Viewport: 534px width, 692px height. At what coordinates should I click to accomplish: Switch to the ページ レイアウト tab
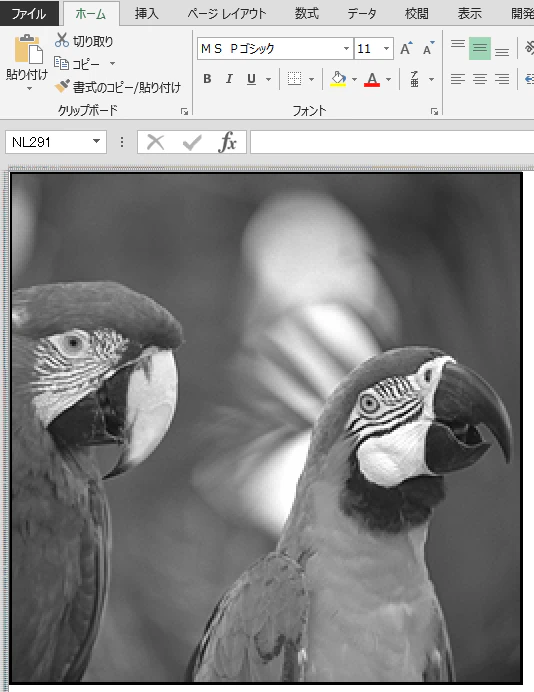pos(227,14)
